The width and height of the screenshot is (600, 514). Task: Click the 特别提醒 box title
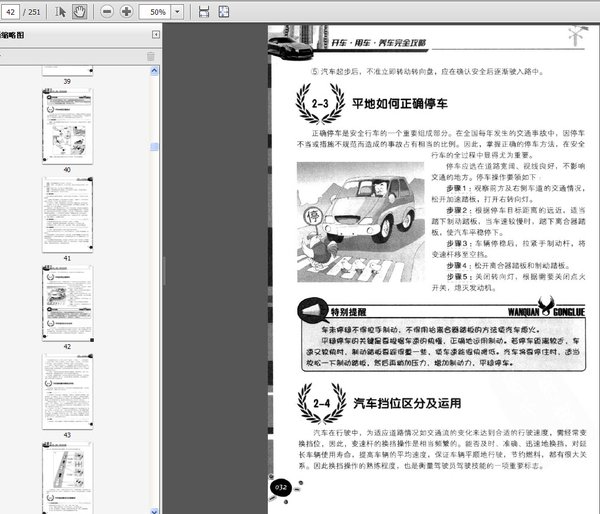(348, 312)
